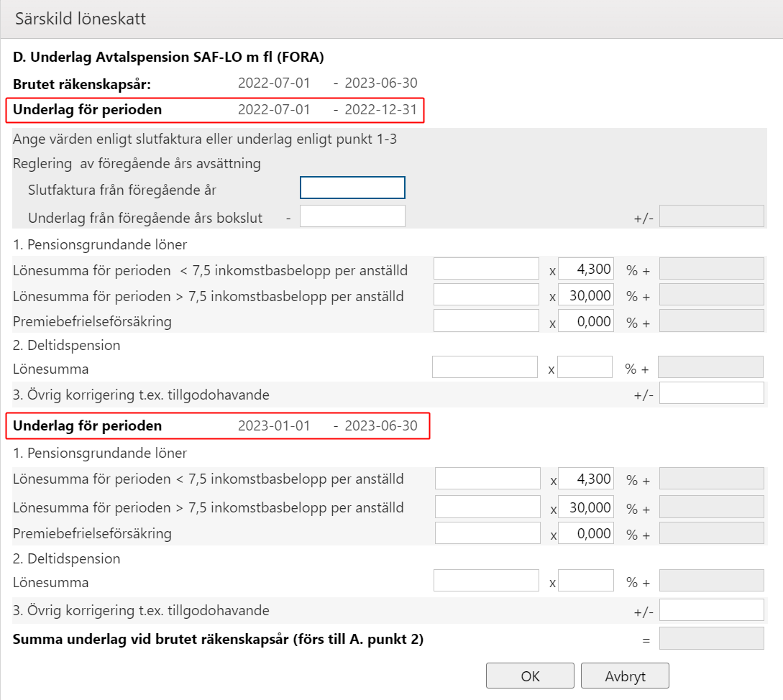The image size is (783, 700).
Task: Click 'Reglering av föregående års avsättning' text
Action: tap(137, 164)
